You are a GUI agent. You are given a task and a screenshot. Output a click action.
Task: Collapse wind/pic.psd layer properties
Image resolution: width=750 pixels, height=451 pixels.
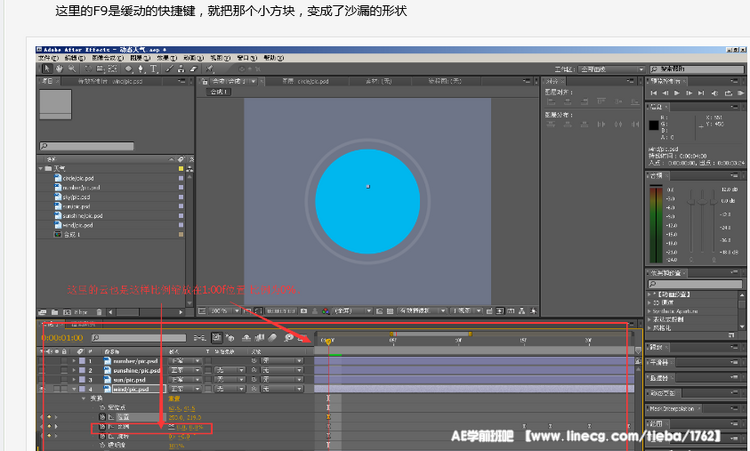click(74, 389)
